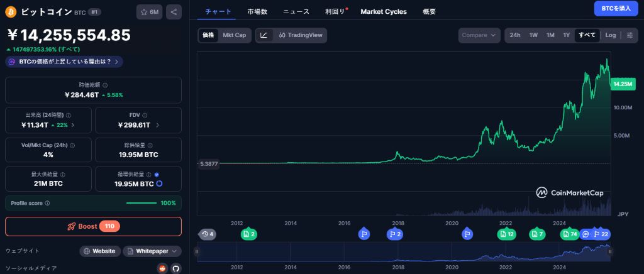This screenshot has height=274, width=644.
Task: Click the 5.3877 starting price label
Action: (209, 163)
